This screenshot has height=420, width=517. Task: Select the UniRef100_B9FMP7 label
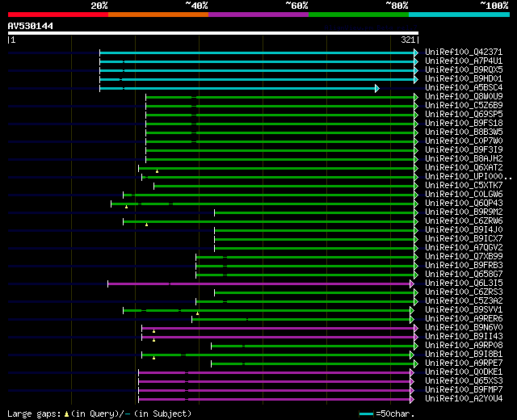tap(464, 390)
